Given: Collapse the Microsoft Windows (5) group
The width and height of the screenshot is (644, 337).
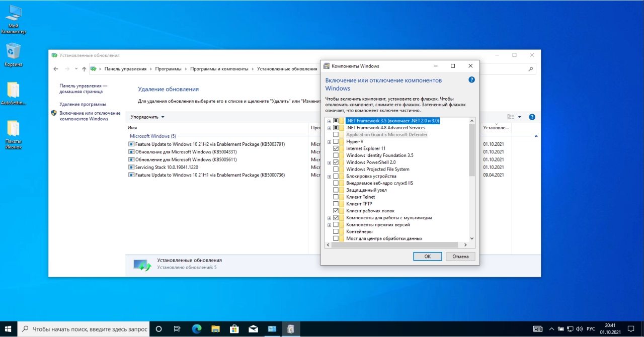Looking at the screenshot, I should [536, 136].
